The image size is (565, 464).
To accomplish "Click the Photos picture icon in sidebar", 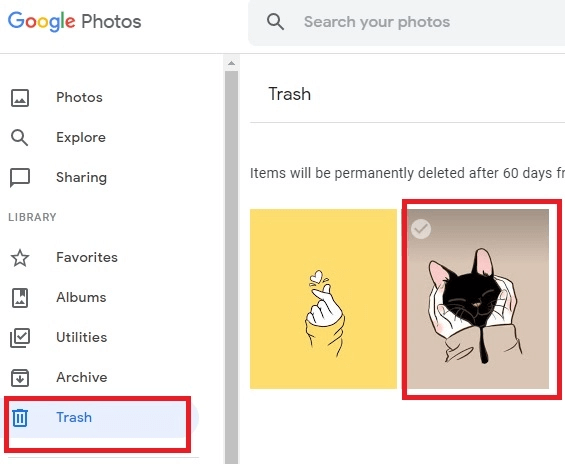I will pyautogui.click(x=20, y=98).
